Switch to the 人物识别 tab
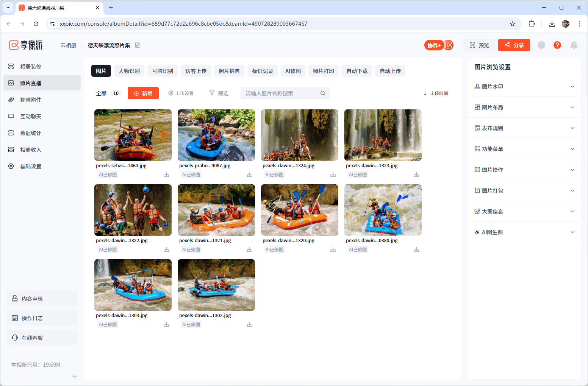 129,71
